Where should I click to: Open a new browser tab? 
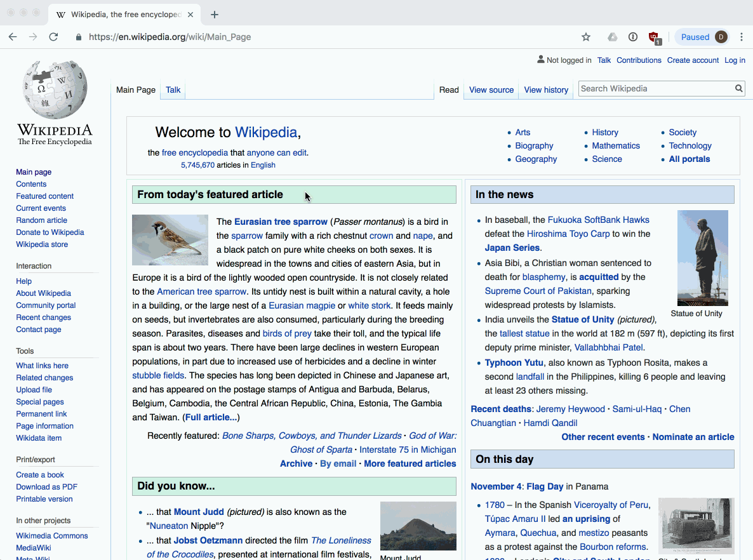point(215,15)
